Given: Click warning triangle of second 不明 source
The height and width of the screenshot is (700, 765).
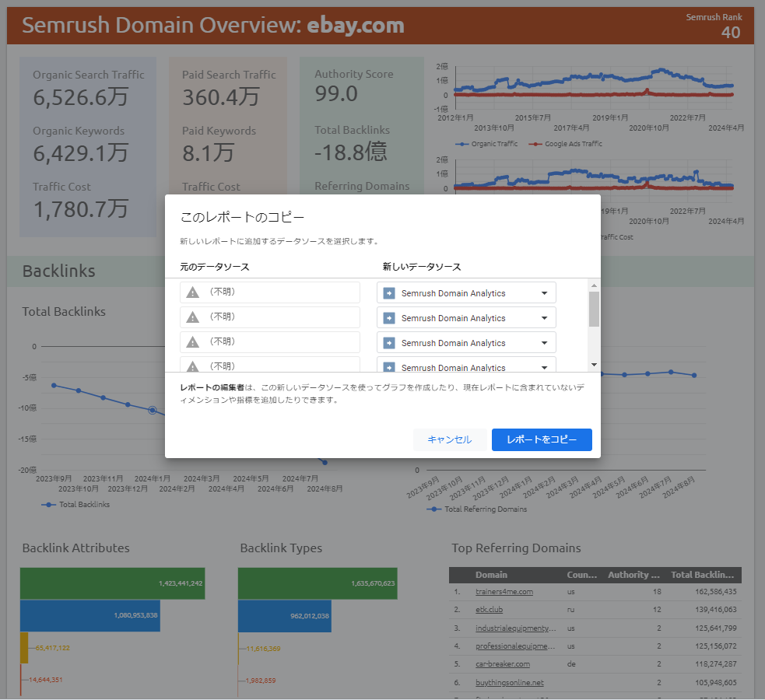Looking at the screenshot, I should tap(193, 317).
